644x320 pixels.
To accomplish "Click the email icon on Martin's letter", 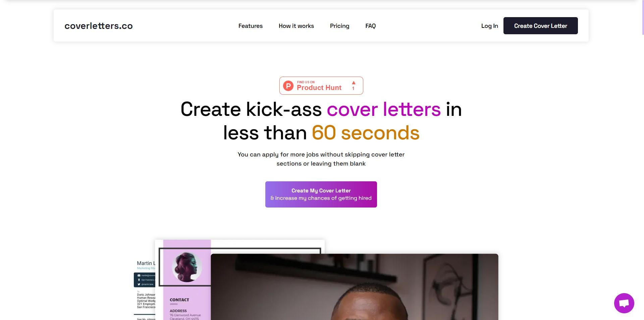I will [x=139, y=275].
